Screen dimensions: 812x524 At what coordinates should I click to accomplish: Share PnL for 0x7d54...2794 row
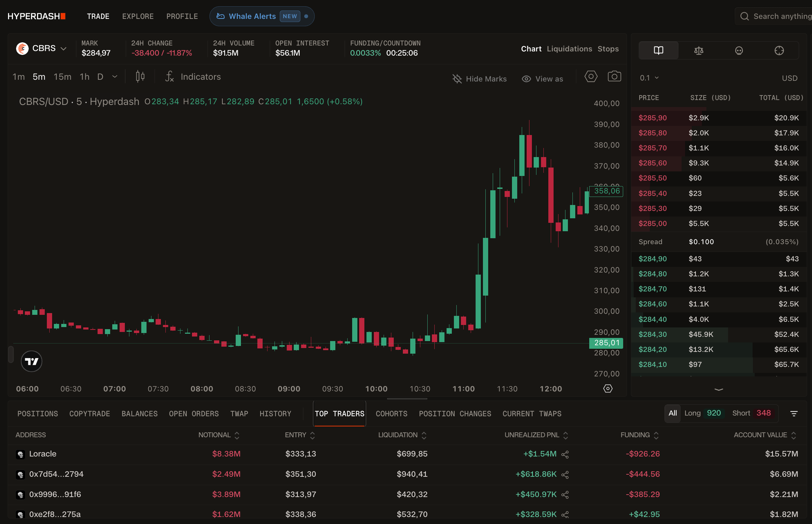click(565, 475)
